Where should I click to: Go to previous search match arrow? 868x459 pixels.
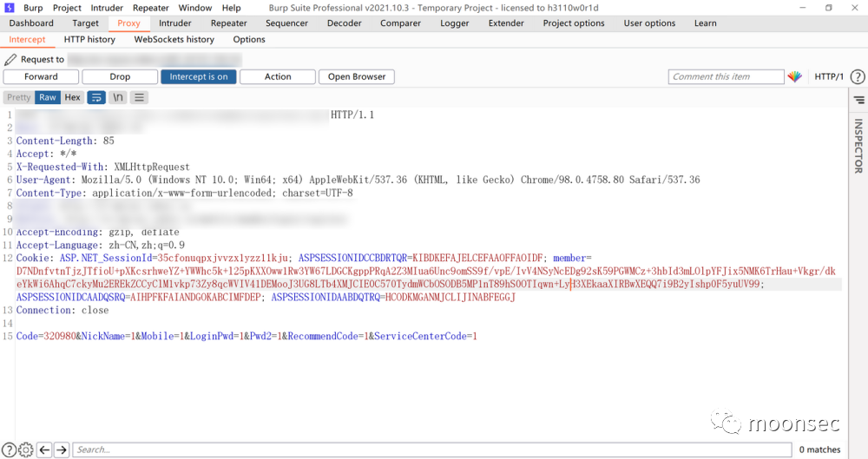tap(45, 449)
